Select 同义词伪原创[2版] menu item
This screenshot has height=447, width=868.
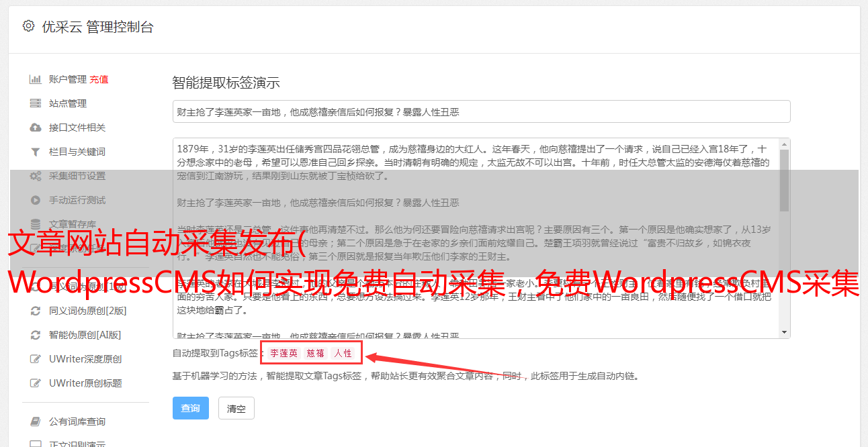(x=87, y=311)
